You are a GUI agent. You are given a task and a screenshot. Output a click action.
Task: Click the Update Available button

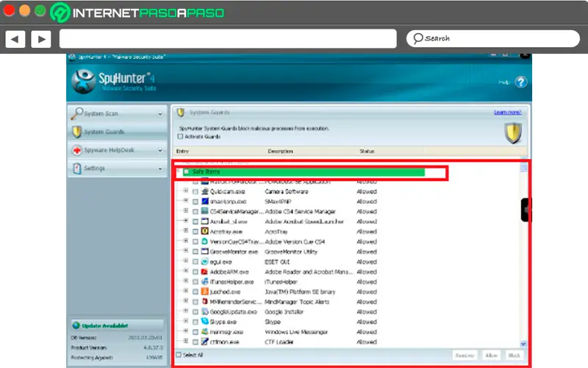117,325
